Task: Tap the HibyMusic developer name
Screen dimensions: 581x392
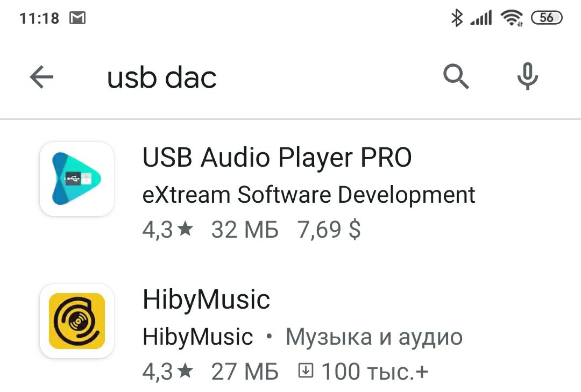Action: pyautogui.click(x=198, y=337)
